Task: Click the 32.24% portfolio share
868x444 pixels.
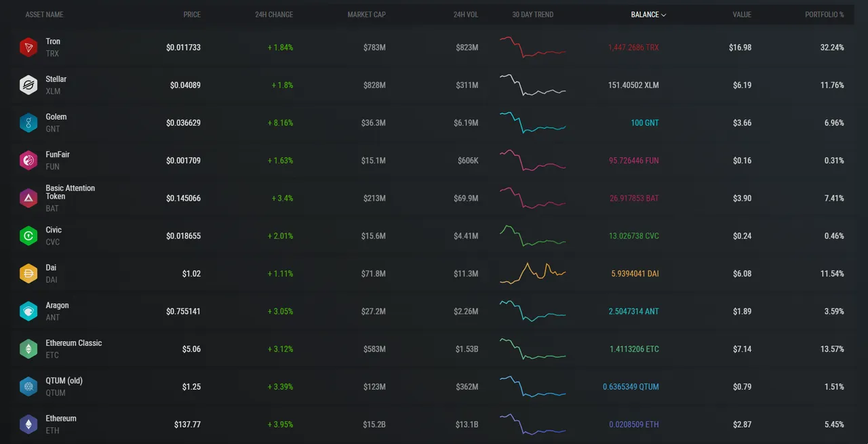Action: coord(832,47)
